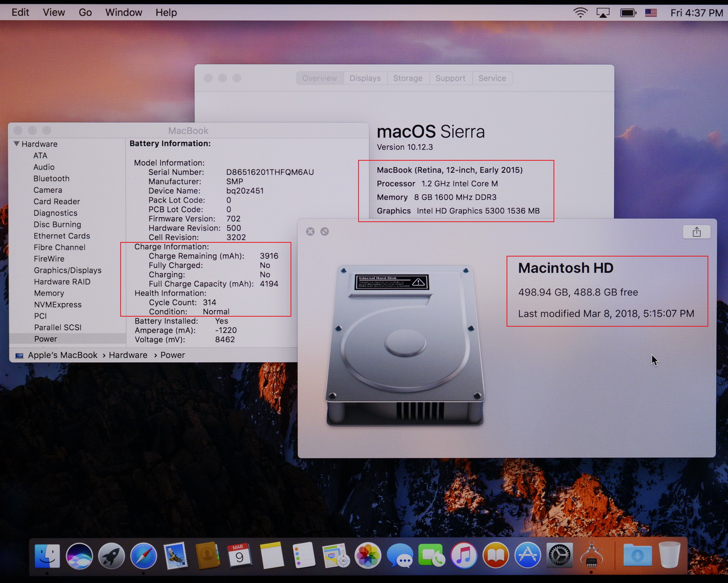Open Safari compass icon in Dock
The image size is (728, 583).
click(144, 555)
